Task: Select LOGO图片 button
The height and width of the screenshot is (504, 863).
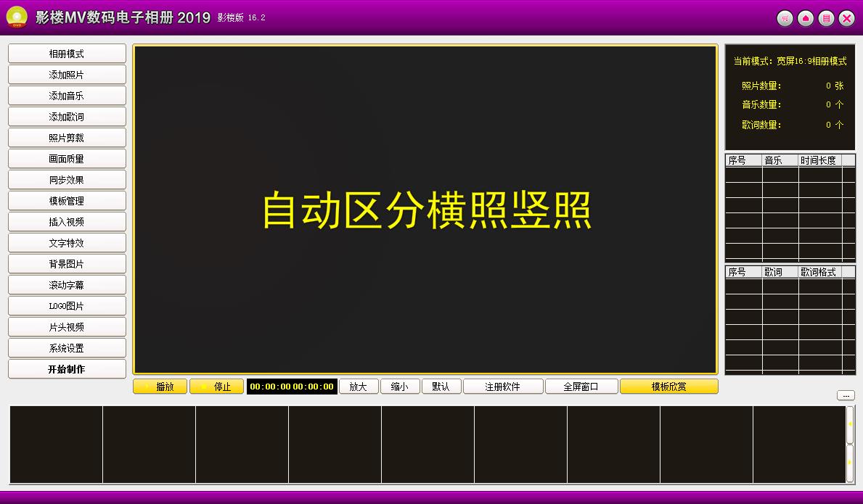Action: pyautogui.click(x=67, y=306)
